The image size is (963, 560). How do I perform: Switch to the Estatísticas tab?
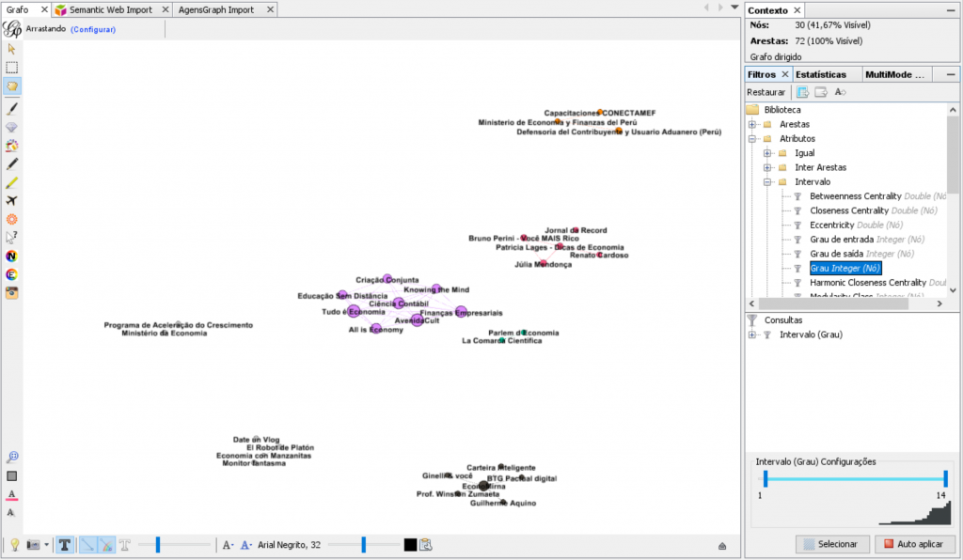click(820, 74)
